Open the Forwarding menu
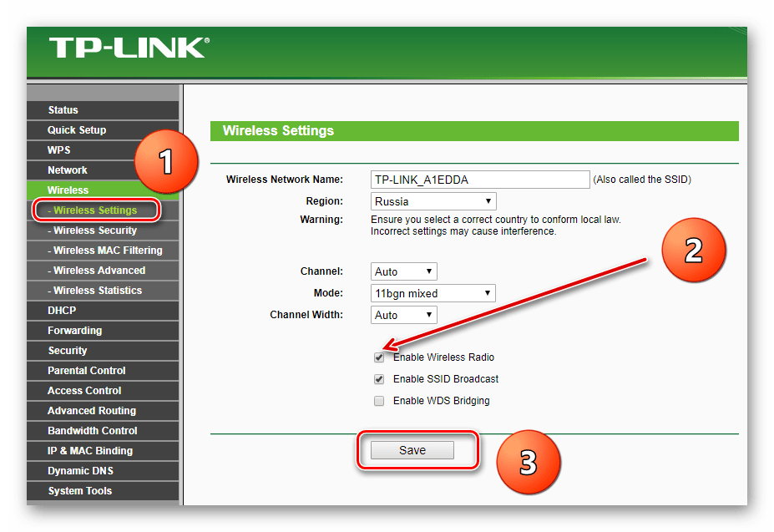This screenshot has width=774, height=532. 103,331
